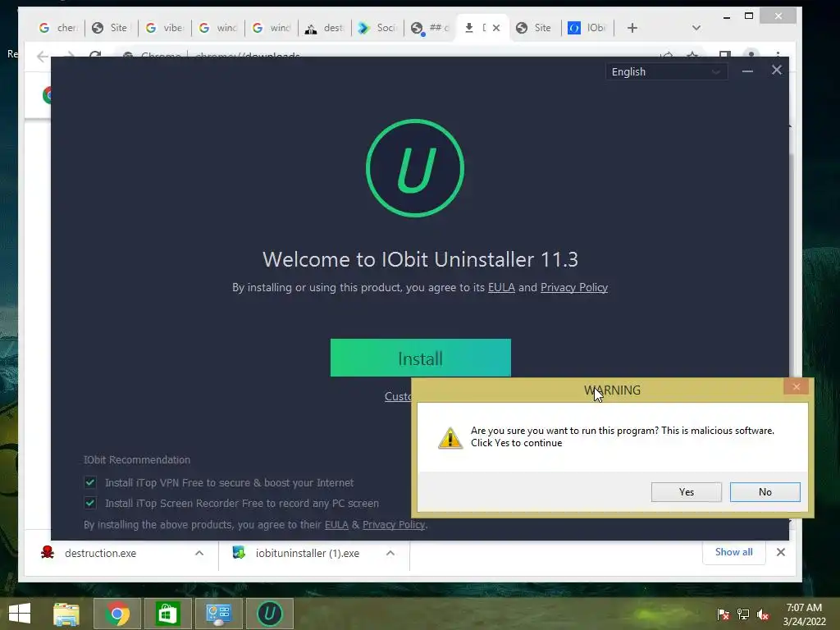This screenshot has height=630, width=840.
Task: Click the Windows Start button
Action: [20, 614]
